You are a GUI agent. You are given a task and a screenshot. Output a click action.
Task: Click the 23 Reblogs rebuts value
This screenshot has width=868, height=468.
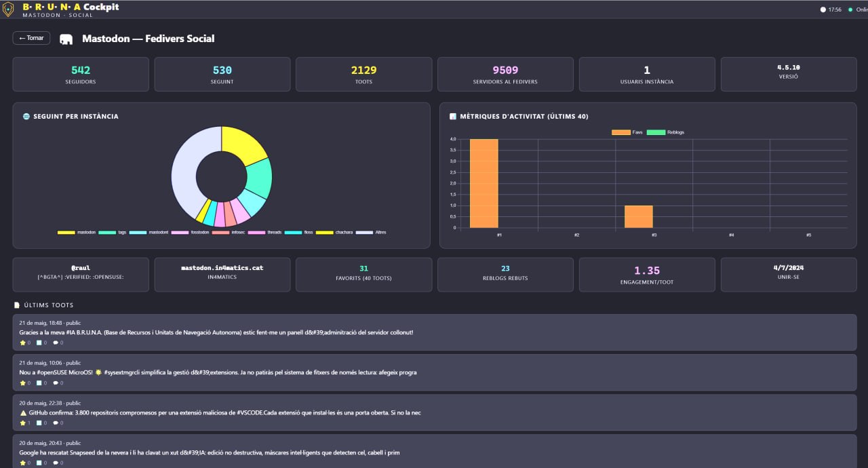tap(505, 269)
